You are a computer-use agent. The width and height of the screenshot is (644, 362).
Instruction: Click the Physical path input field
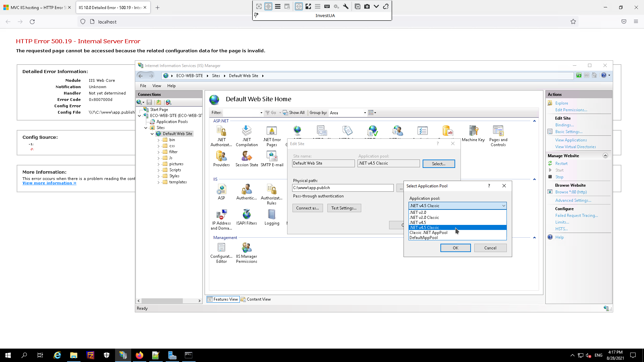tap(342, 188)
